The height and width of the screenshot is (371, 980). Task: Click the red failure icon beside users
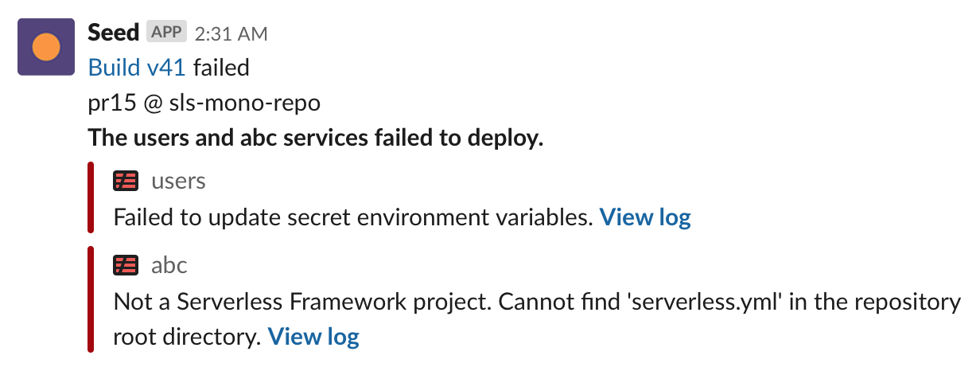pos(126,182)
